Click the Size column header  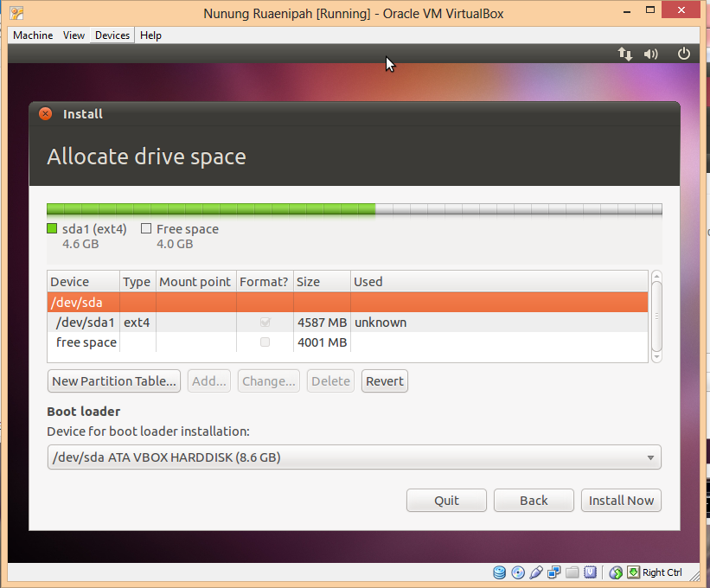(x=322, y=282)
